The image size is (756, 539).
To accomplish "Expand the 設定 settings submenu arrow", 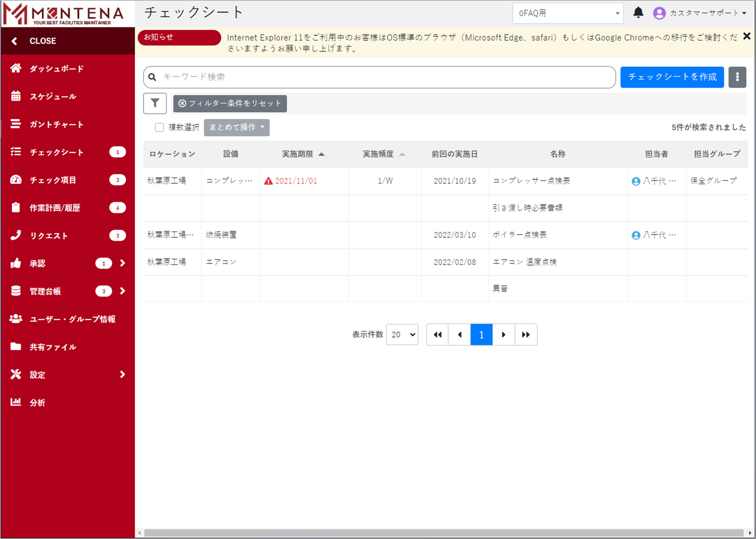I will coord(123,374).
